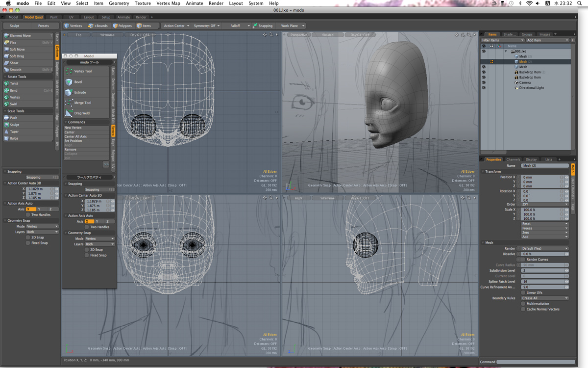Viewport: 588px width, 368px height.
Task: Pick the Bulge scale tool
Action: (14, 139)
